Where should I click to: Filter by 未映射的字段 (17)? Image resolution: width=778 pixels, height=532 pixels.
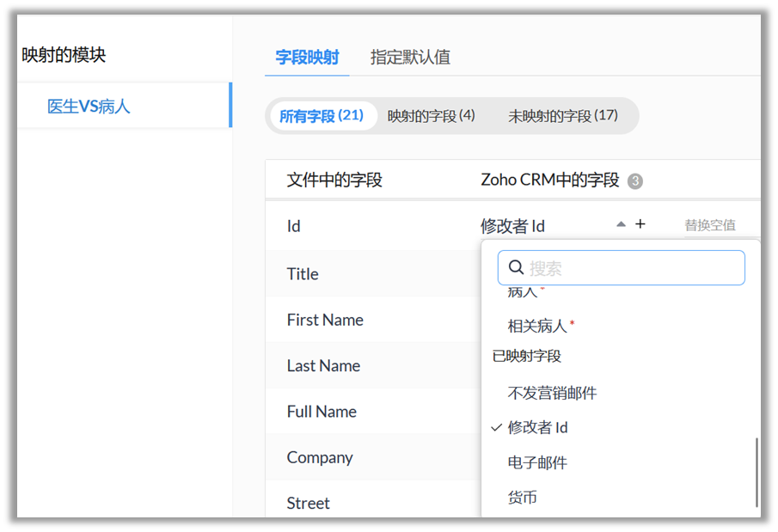562,115
